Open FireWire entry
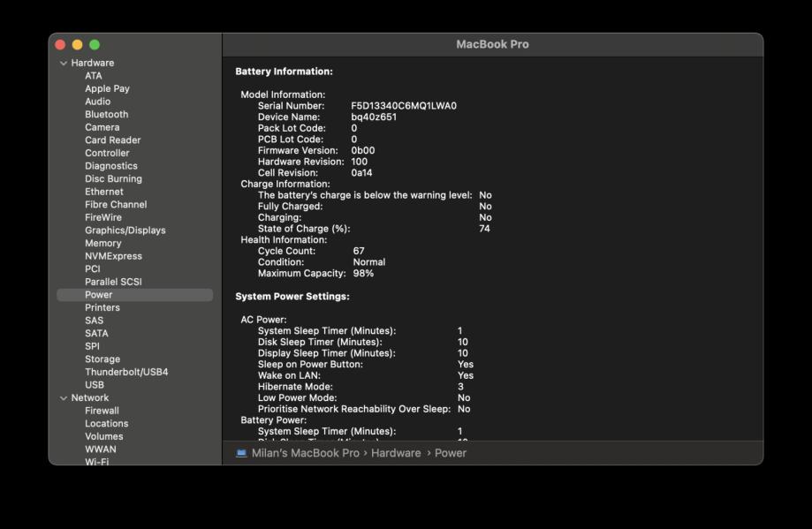The width and height of the screenshot is (812, 529). coord(103,217)
